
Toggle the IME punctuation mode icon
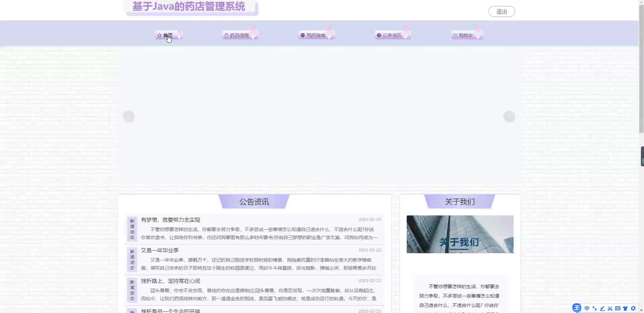pos(595,308)
